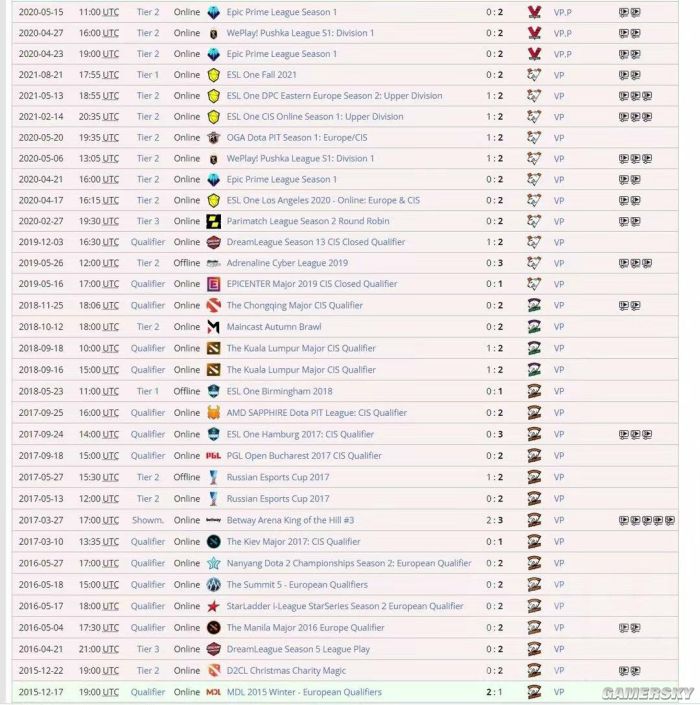Click the VP.P team logo in the 2020-04-23 row
This screenshot has width=700, height=705.
point(535,54)
